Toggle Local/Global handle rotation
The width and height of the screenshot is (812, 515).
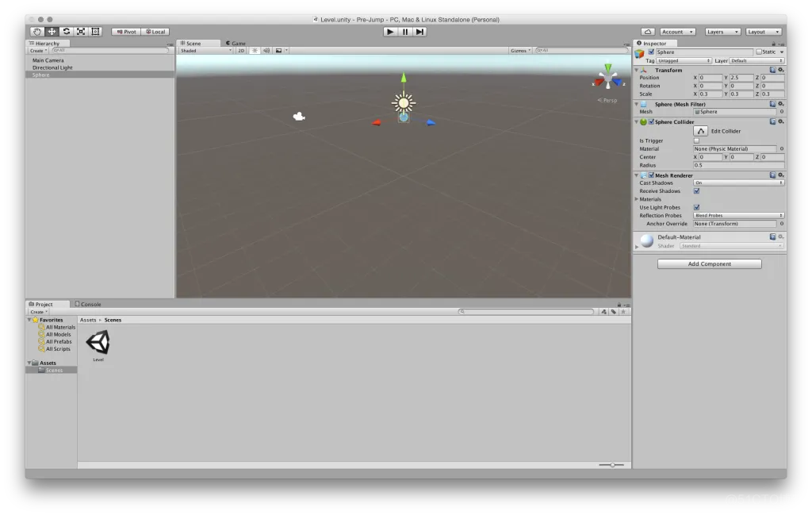tap(155, 32)
